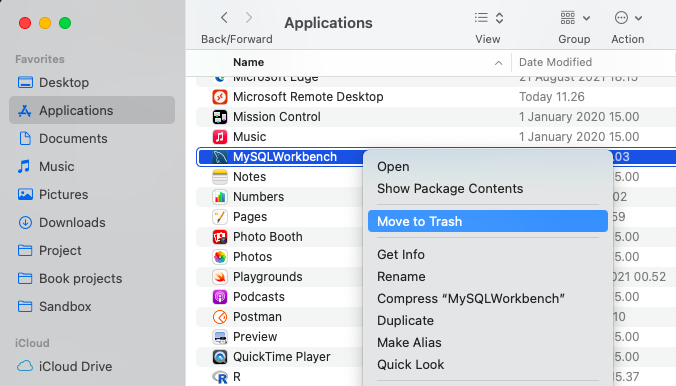Select the Photos app icon
Image resolution: width=676 pixels, height=386 pixels.
pyautogui.click(x=220, y=257)
